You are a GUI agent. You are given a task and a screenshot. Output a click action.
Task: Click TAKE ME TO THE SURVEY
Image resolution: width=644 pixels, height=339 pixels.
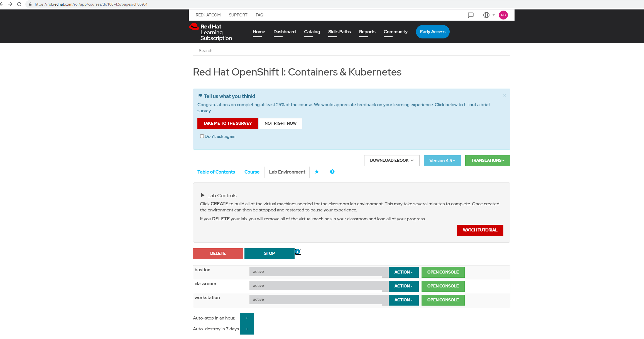click(227, 123)
